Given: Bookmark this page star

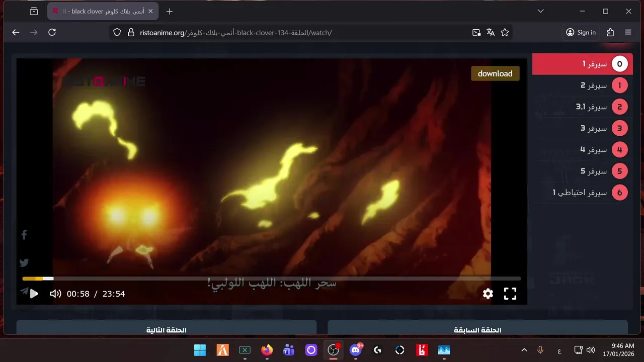Looking at the screenshot, I should 505,32.
